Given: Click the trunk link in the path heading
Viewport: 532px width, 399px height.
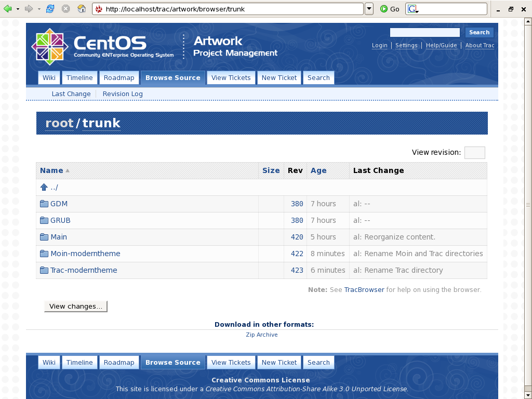Looking at the screenshot, I should pos(101,123).
